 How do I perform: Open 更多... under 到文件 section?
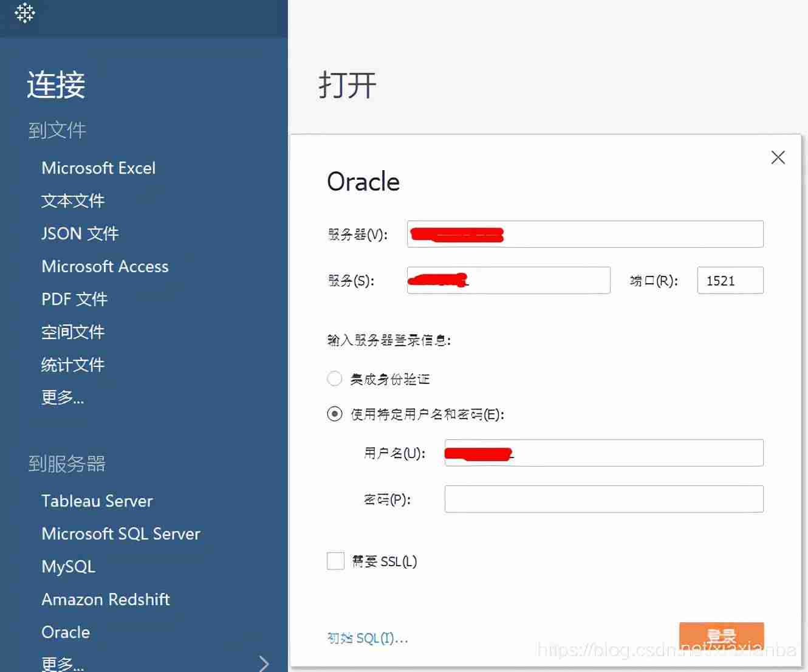pyautogui.click(x=63, y=397)
